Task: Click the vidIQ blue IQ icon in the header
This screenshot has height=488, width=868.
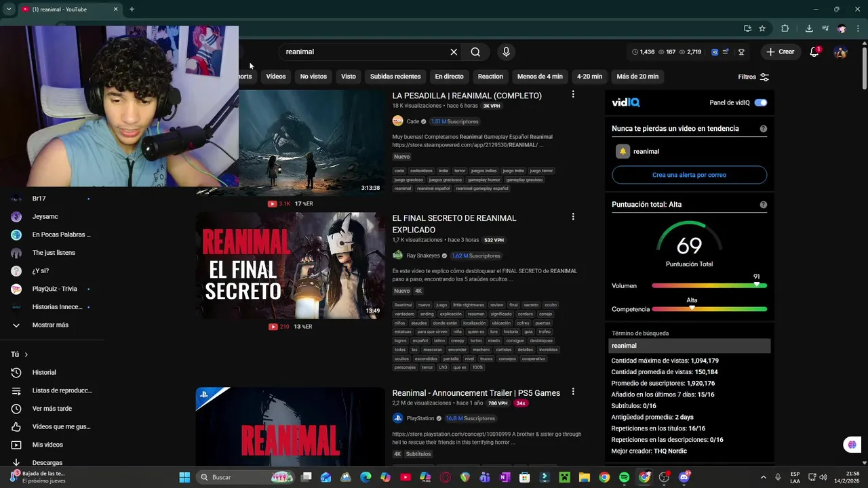Action: [715, 52]
